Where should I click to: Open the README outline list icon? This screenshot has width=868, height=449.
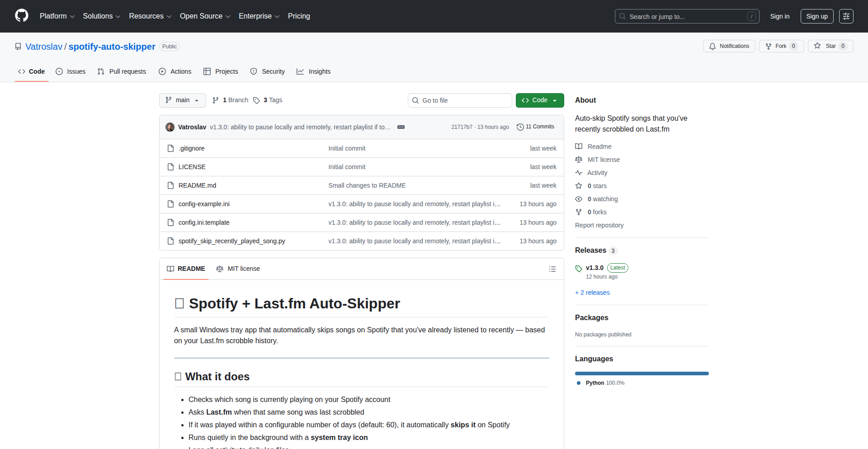pyautogui.click(x=552, y=269)
